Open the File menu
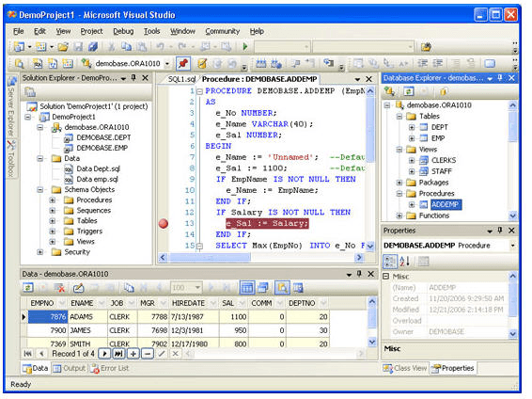 (18, 31)
